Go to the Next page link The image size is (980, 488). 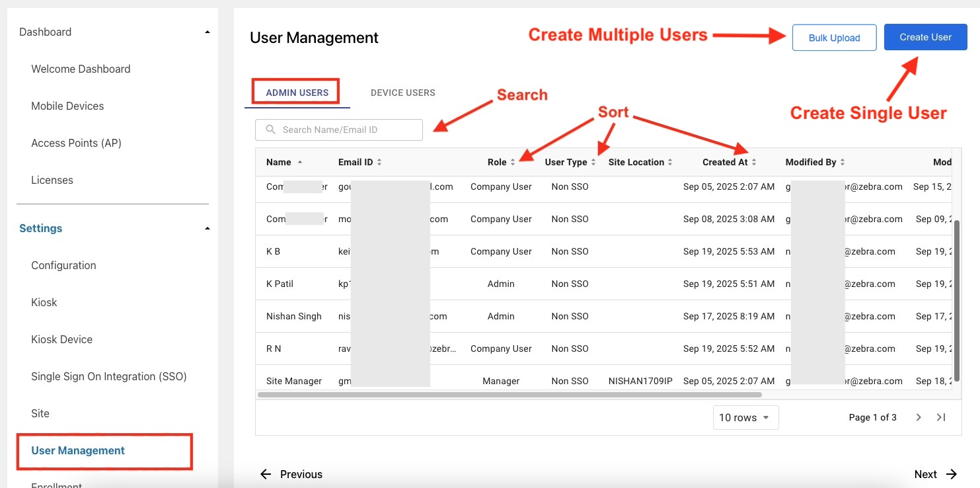935,474
